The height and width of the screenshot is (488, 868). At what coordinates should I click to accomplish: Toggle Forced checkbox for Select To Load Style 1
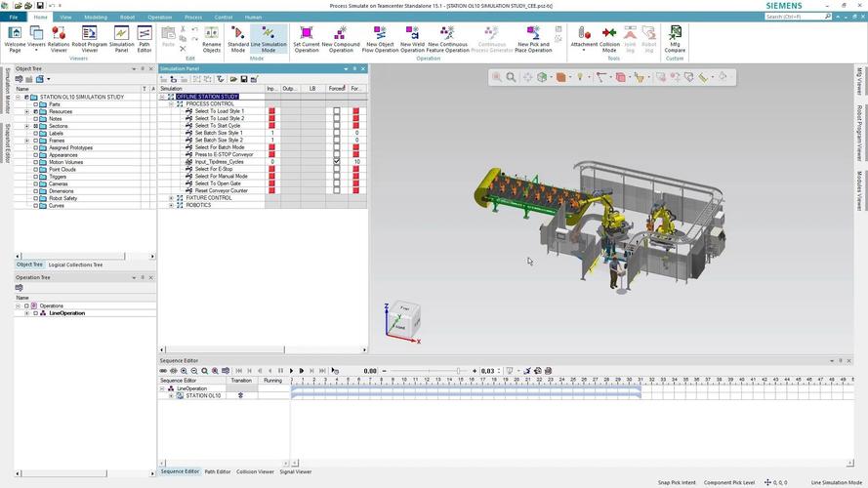pos(337,111)
